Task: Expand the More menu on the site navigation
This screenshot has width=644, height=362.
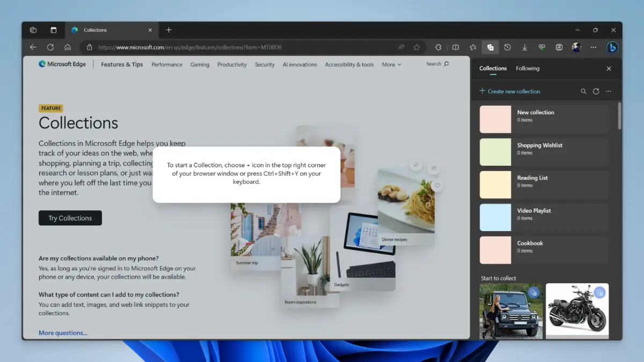Action: click(x=391, y=64)
